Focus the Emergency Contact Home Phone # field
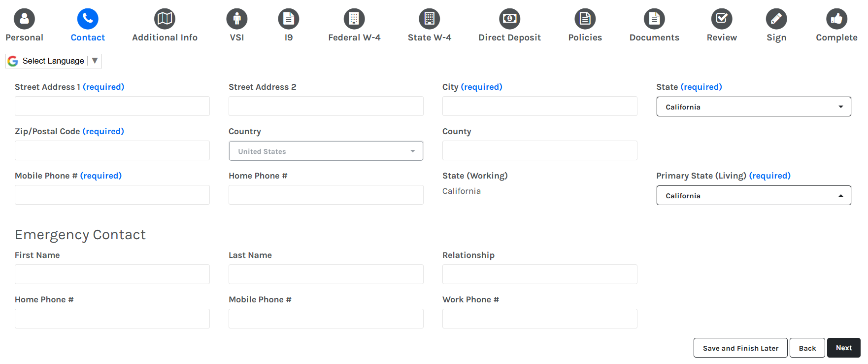This screenshot has height=364, width=868. point(112,319)
